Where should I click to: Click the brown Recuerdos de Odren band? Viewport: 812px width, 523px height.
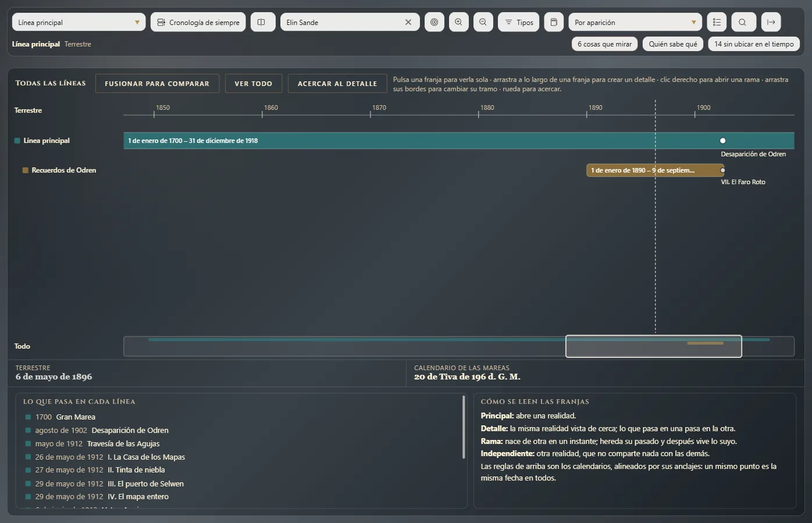(656, 170)
